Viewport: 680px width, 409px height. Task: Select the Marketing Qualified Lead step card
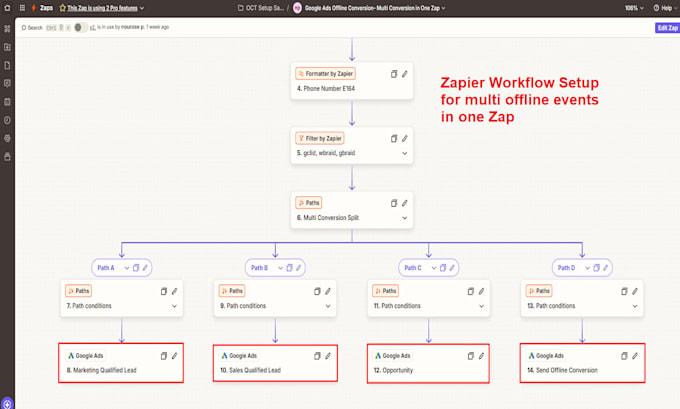coord(121,363)
